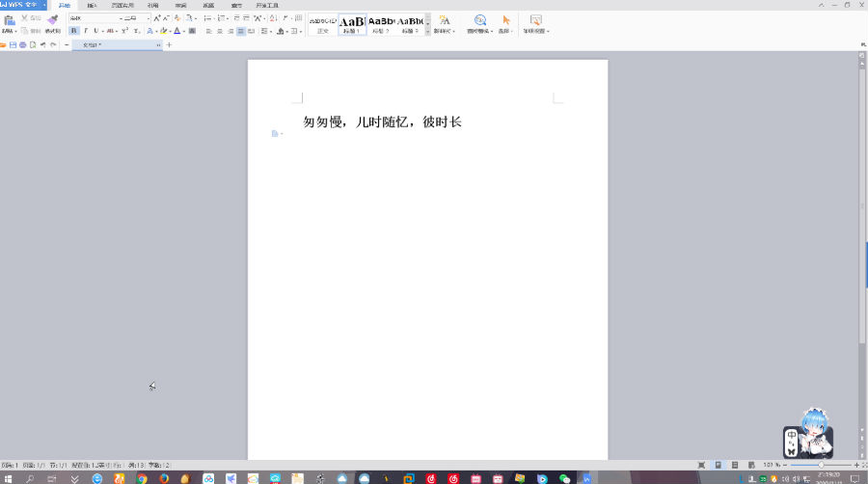This screenshot has width=868, height=484.
Task: Click the New Style icon
Action: [x=444, y=20]
